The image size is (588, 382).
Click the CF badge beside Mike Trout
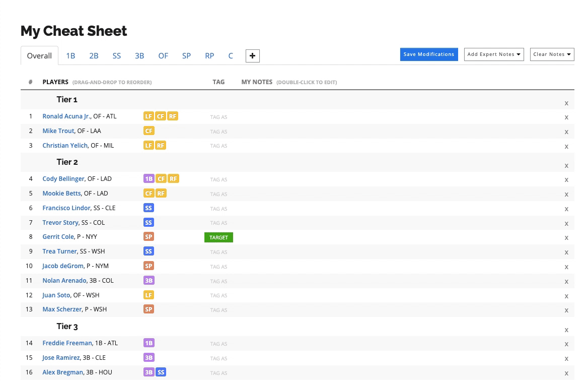[x=149, y=131]
